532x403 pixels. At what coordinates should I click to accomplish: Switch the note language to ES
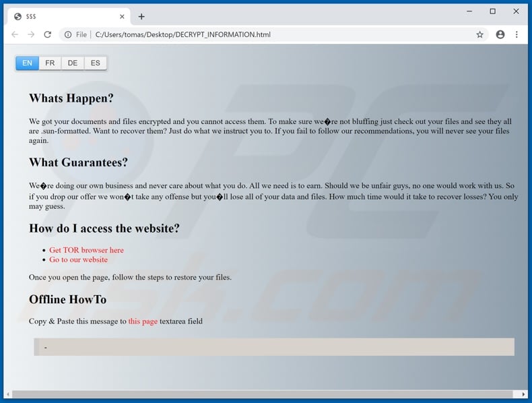pos(96,63)
